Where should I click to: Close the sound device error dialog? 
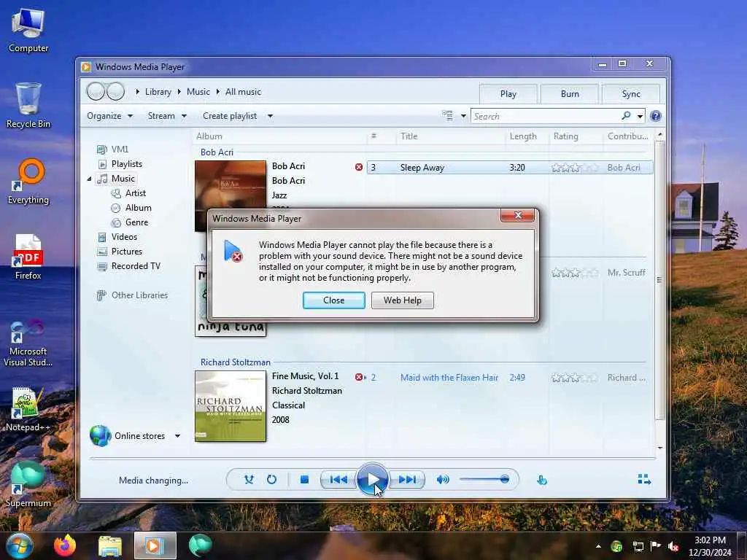click(x=333, y=300)
